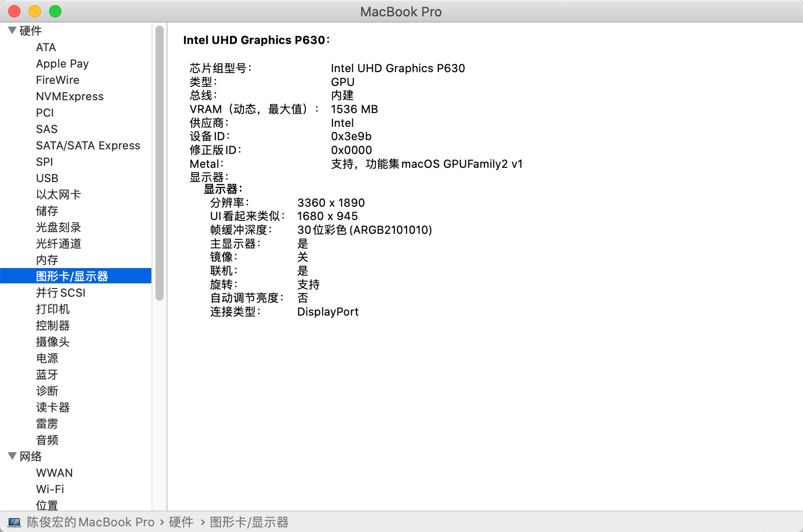This screenshot has height=532, width=803.
Task: Open the 电源 entry
Action: (47, 359)
